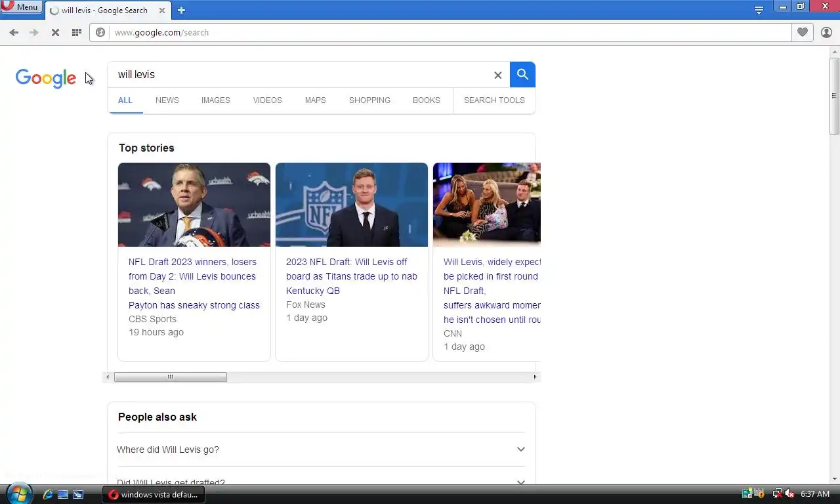The height and width of the screenshot is (504, 840).
Task: Click the 'Fox News' source label
Action: pos(306,304)
